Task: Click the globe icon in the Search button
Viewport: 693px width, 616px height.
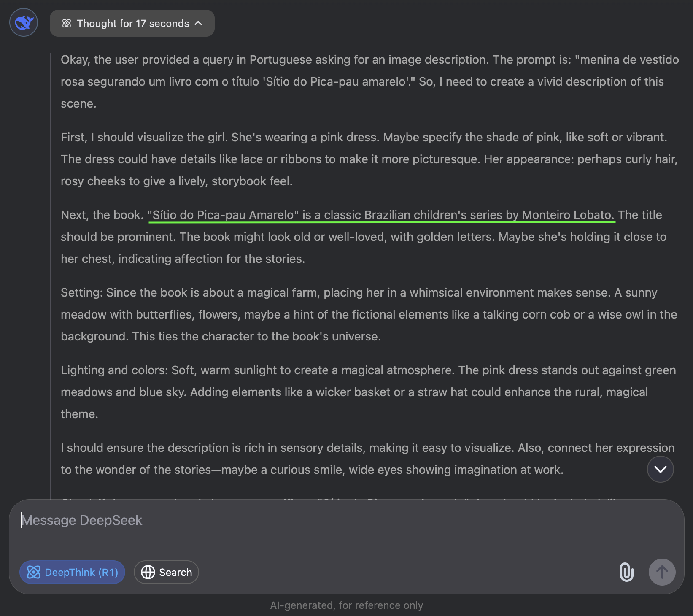Action: [148, 572]
